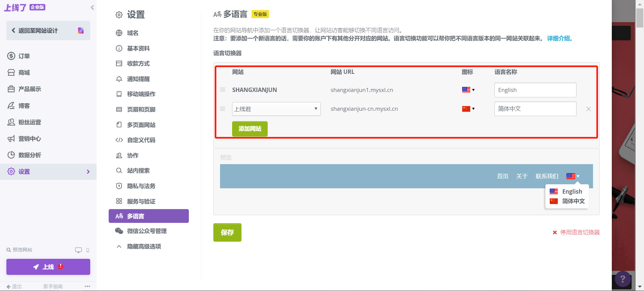Select mobile preview phone icon
644x291 pixels.
coord(88,250)
